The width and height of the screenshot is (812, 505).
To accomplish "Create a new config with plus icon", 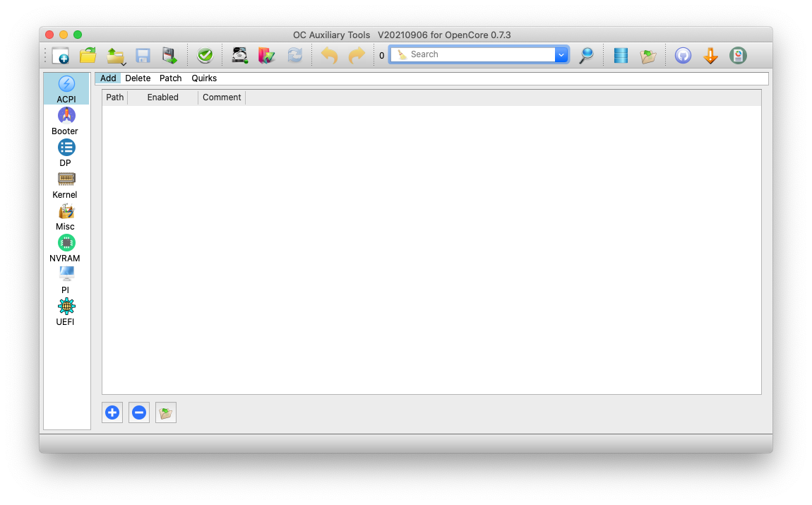I will [61, 55].
